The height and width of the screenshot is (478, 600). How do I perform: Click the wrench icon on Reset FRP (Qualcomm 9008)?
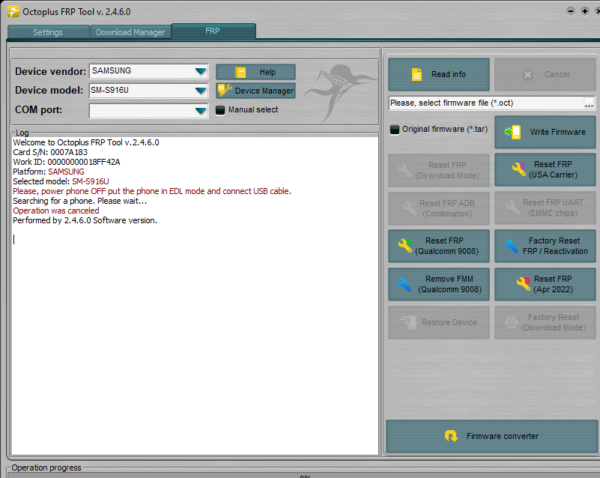click(x=405, y=245)
